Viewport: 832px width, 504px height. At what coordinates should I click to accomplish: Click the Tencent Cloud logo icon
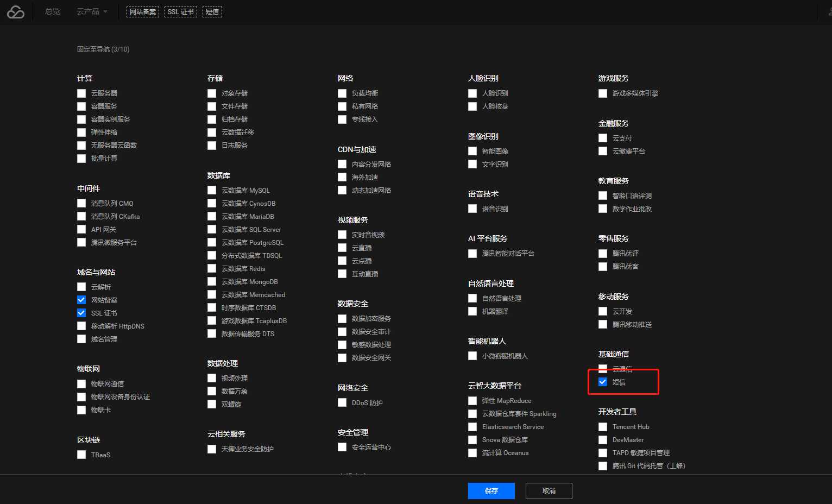click(x=16, y=11)
